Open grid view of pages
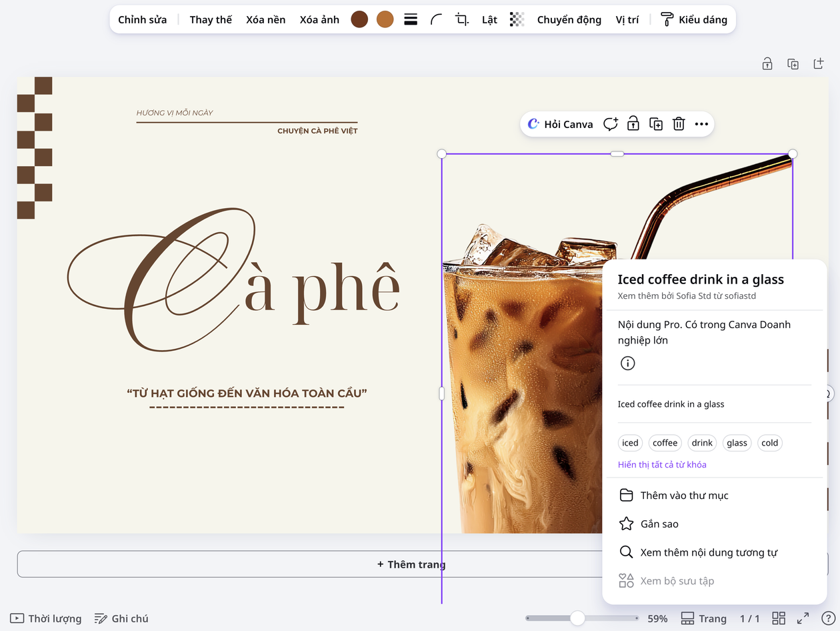Screen dimensions: 840x631 click(x=779, y=618)
